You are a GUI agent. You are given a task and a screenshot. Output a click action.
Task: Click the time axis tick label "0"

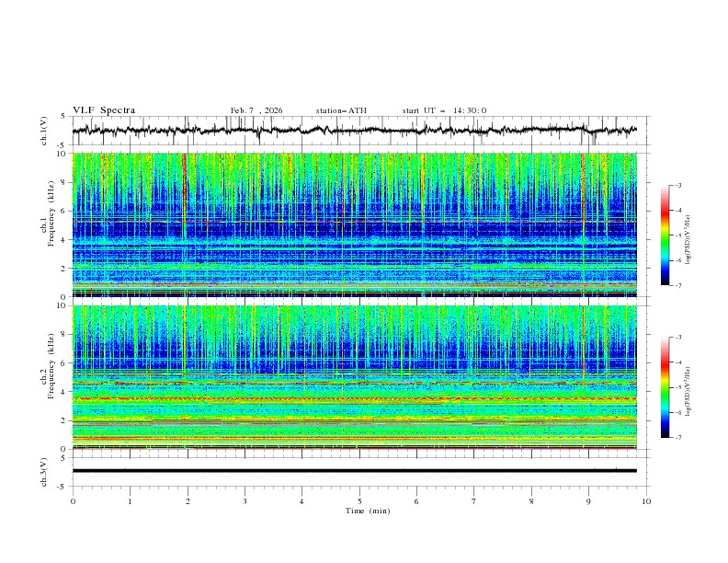73,501
